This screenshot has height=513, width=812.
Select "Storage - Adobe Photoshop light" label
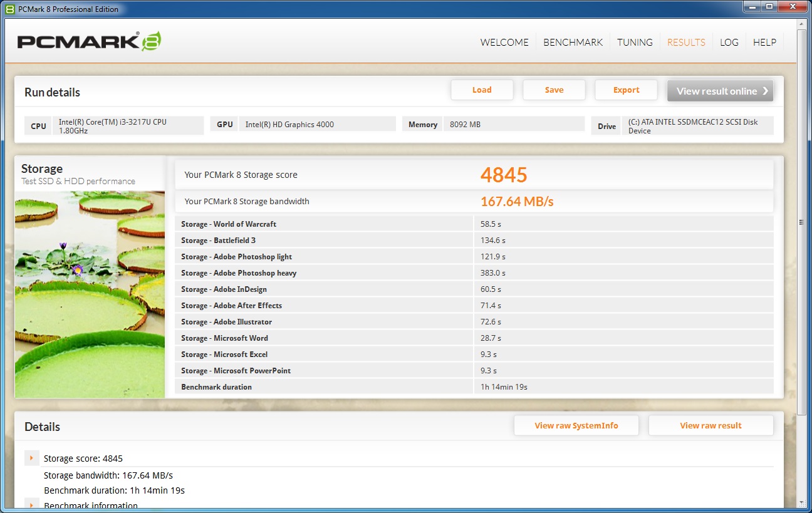[236, 257]
